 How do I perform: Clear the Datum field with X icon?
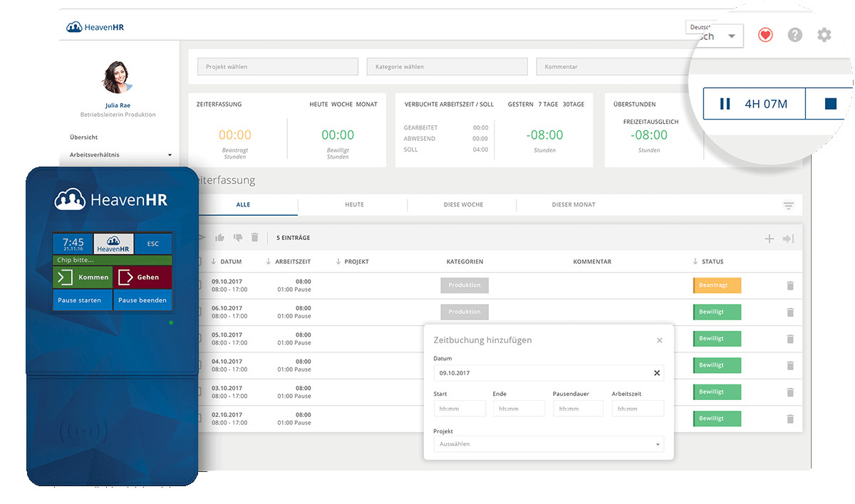[x=657, y=373]
